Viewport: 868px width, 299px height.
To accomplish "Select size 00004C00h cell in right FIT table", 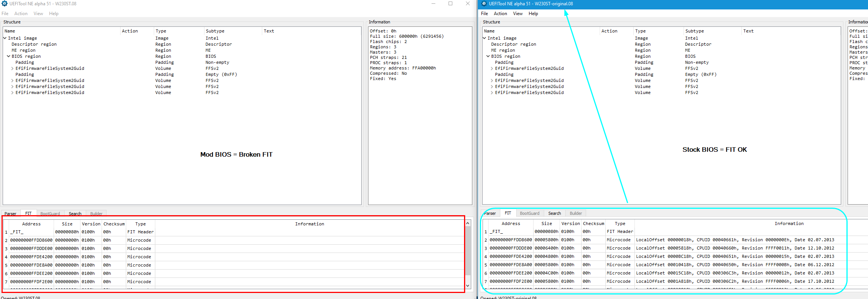I will click(546, 273).
